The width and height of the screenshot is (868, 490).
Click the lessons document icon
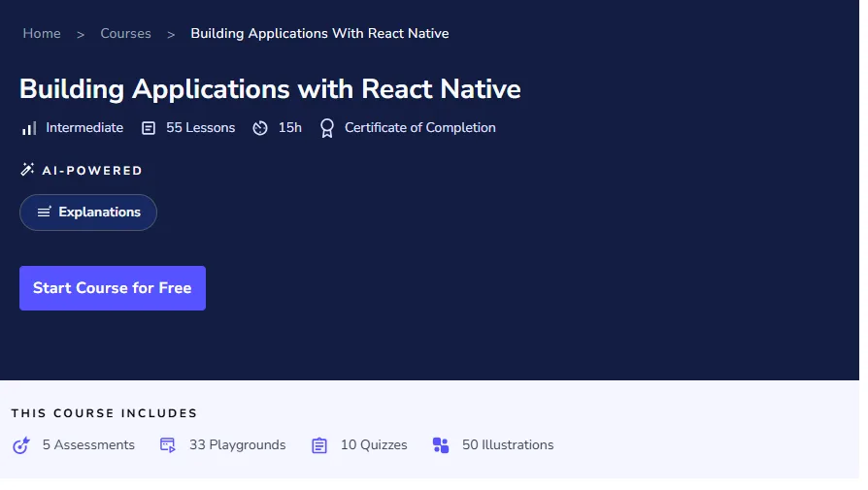point(149,128)
